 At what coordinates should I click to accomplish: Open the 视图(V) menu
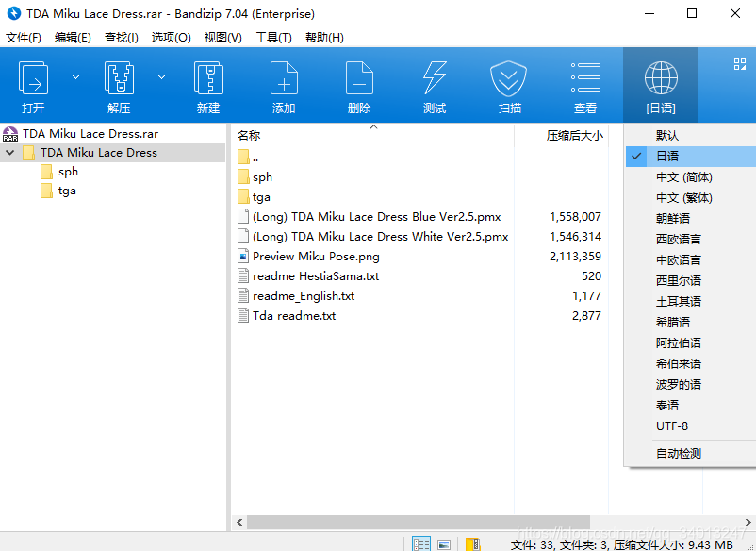pos(223,37)
